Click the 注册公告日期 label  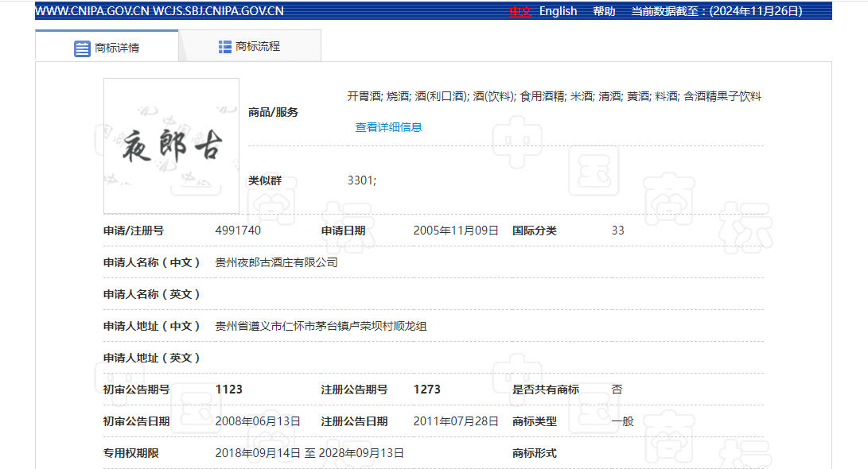354,421
